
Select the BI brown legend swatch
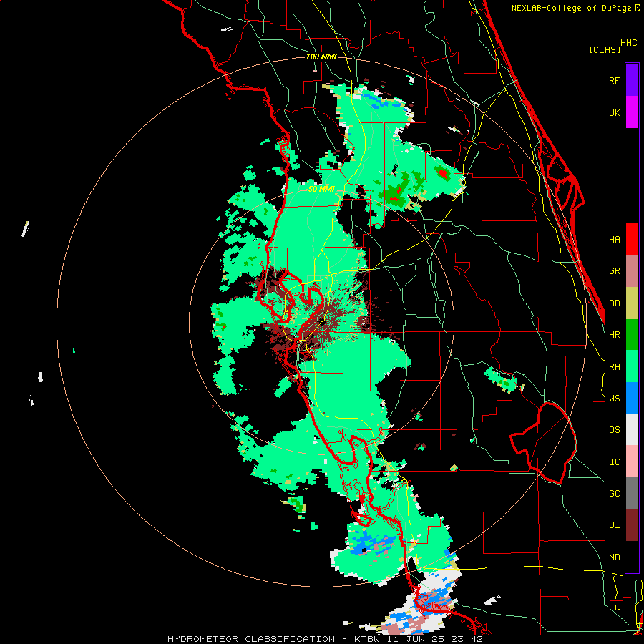point(632,525)
